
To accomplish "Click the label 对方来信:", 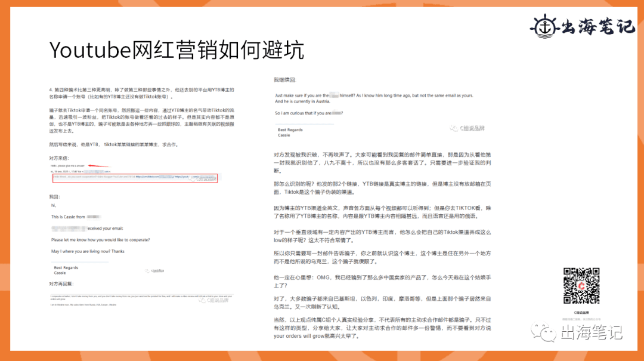I will click(x=59, y=158).
